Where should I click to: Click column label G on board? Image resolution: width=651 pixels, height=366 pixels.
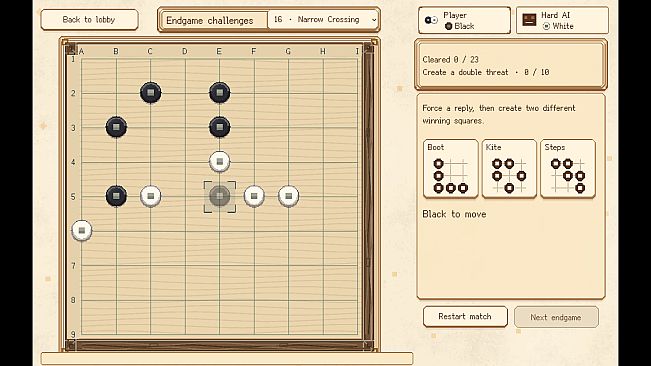pyautogui.click(x=288, y=51)
